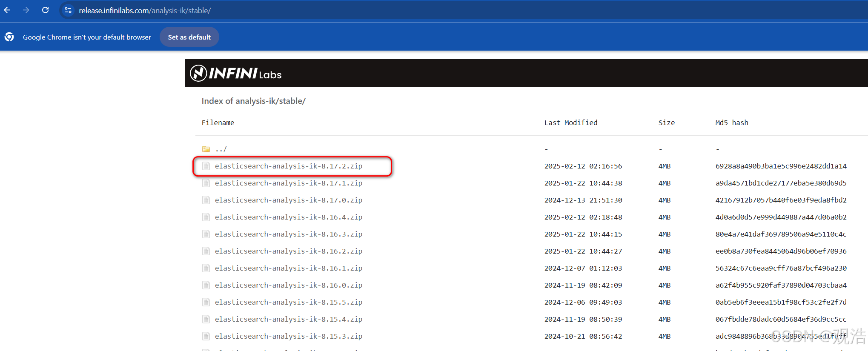This screenshot has height=351, width=868.
Task: Download elasticsearch-analysis-ik-8.16.1.zip
Action: pyautogui.click(x=289, y=268)
